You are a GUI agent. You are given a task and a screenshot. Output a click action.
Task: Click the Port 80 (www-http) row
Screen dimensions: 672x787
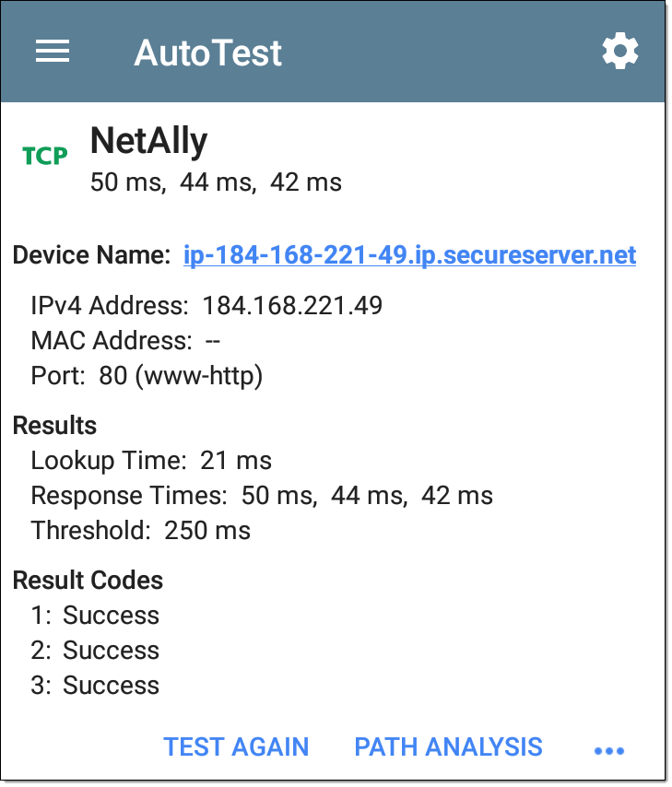click(x=147, y=376)
